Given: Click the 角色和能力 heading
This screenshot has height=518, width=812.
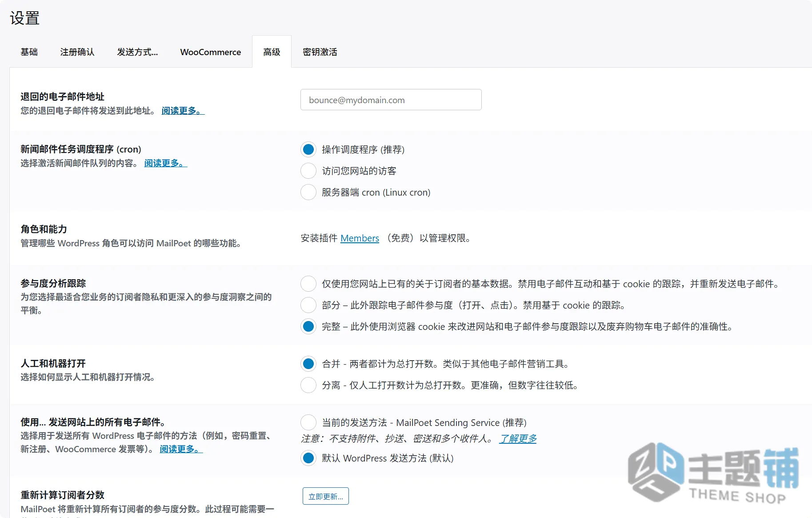Looking at the screenshot, I should [x=44, y=229].
